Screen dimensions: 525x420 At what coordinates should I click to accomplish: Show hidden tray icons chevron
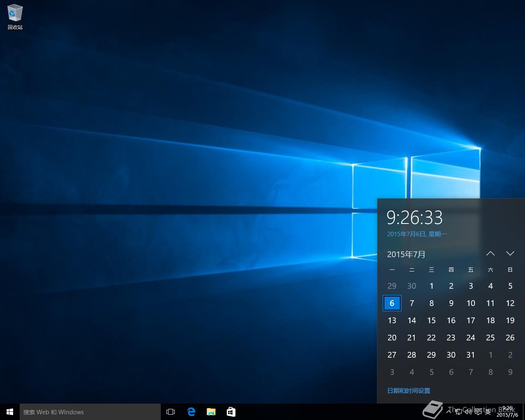tap(449, 412)
